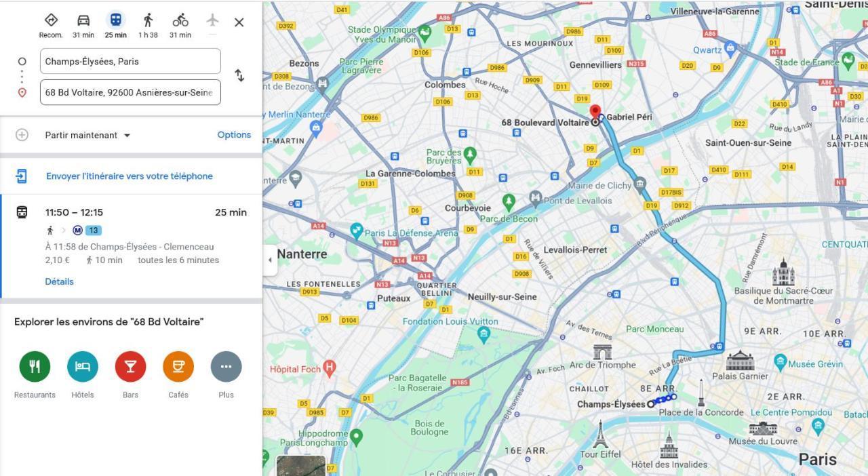
Task: Click the Hôtel des Invalides icon
Action: tap(669, 444)
